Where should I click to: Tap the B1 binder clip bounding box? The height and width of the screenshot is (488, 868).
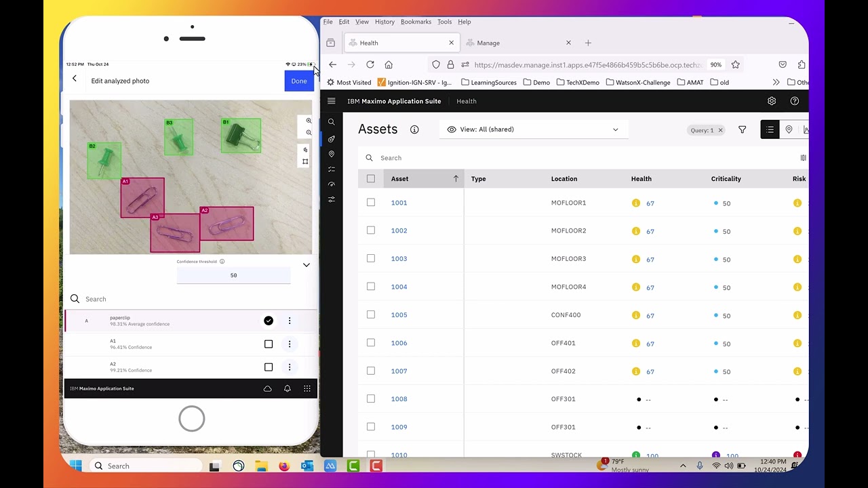pyautogui.click(x=241, y=136)
